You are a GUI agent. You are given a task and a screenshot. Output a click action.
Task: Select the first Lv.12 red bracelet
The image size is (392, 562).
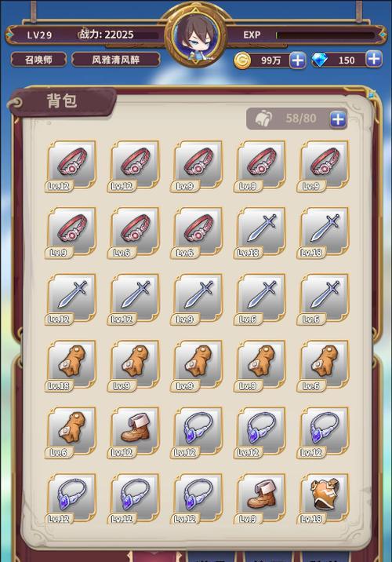click(71, 166)
